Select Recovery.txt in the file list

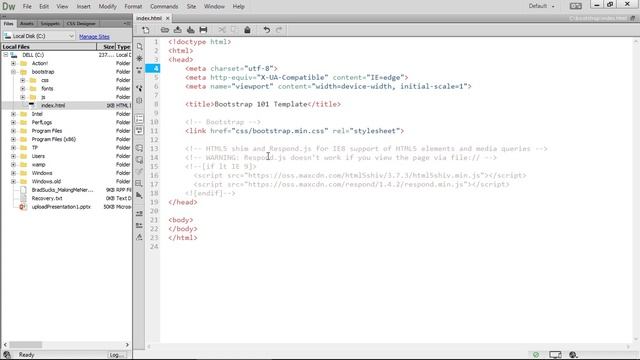[x=47, y=198]
